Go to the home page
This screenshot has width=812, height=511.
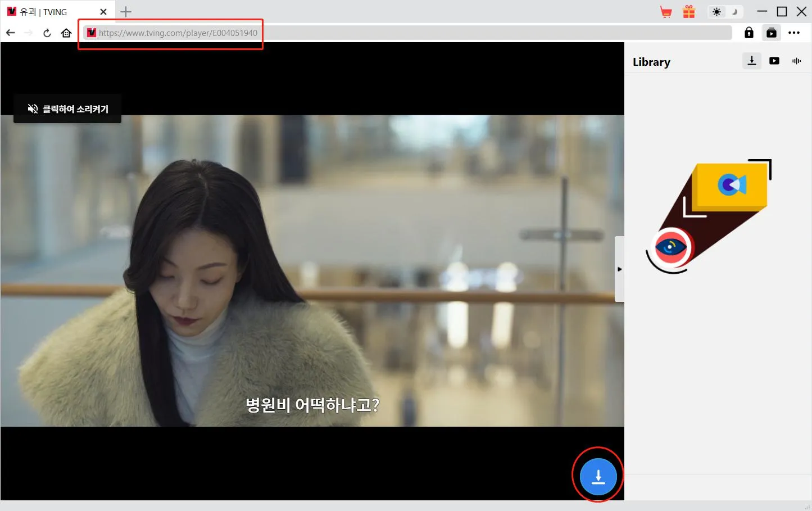(x=66, y=33)
